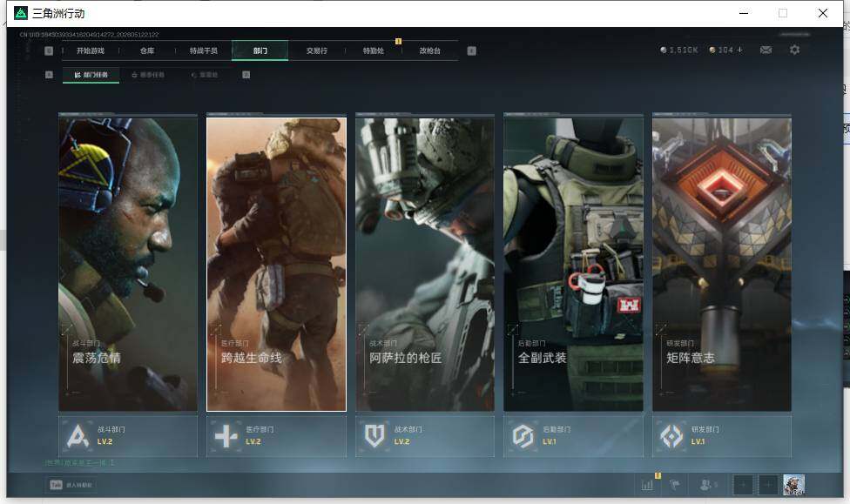Viewport: 850px width, 504px height.
Task: Open the 震荡危情 mission card
Action: [x=128, y=265]
